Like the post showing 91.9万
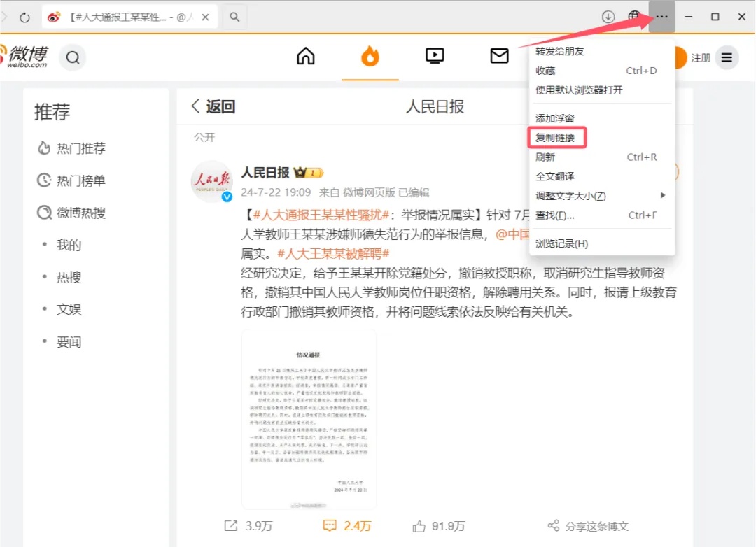Screen dimensions: 756x547 [439, 526]
